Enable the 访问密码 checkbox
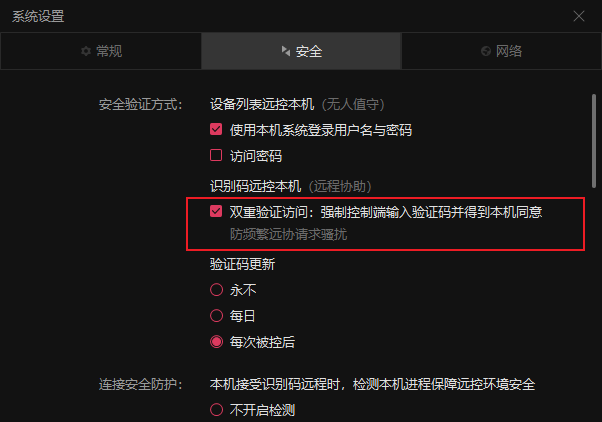Screen dimensions: 602x422 pos(216,156)
